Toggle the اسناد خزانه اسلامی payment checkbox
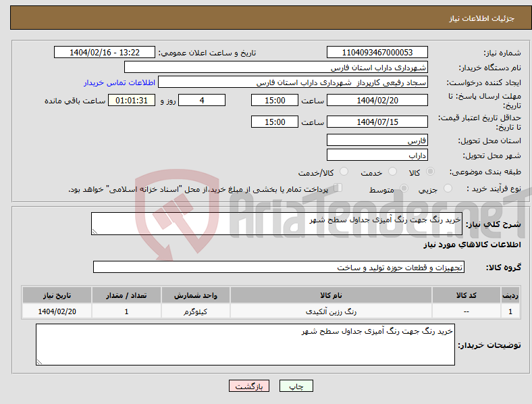This screenshot has height=404, width=532. (x=338, y=187)
